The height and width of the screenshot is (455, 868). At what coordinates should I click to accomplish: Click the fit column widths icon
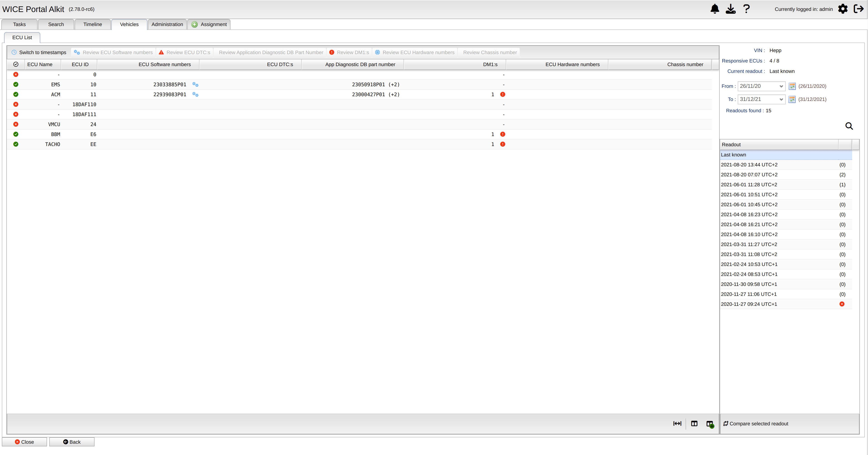pos(677,424)
